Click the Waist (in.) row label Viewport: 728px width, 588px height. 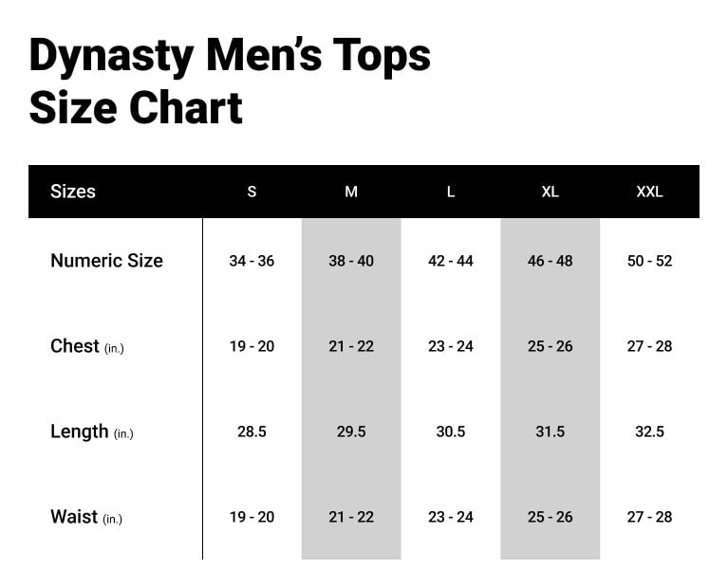click(85, 517)
